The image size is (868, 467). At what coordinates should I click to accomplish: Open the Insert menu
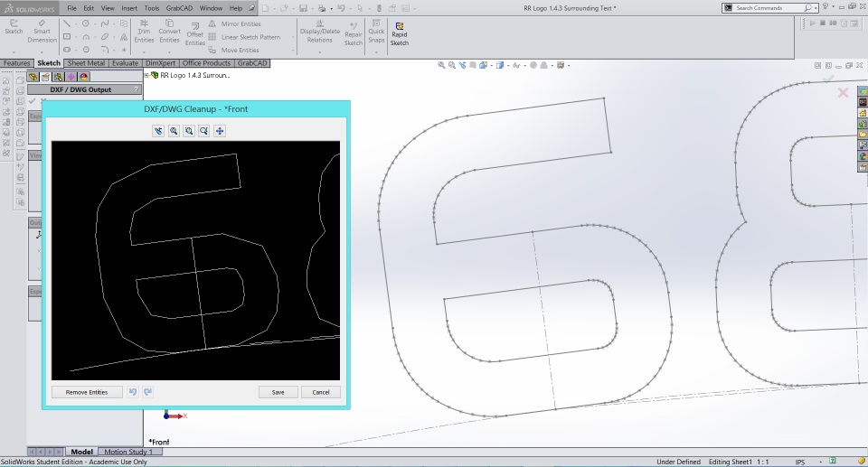[129, 8]
